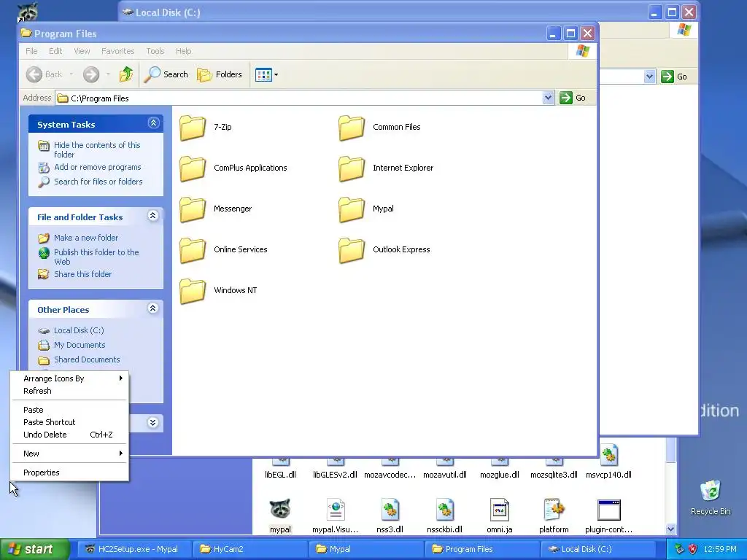Image resolution: width=747 pixels, height=560 pixels.
Task: Go to Local Disk (C:) in Other Places
Action: click(79, 330)
